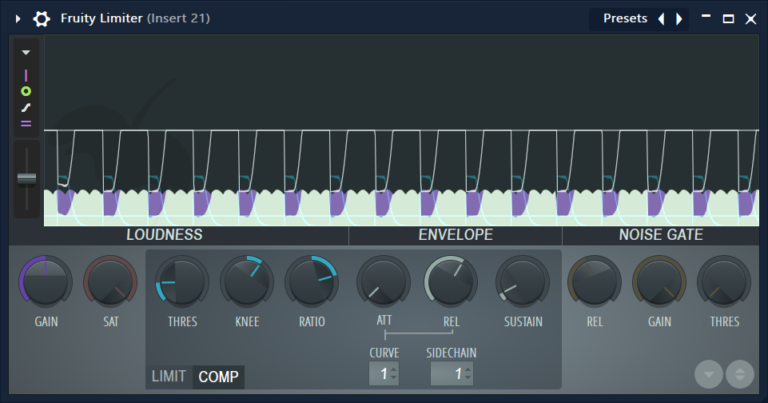768x403 pixels.
Task: Toggle the green circle display option
Action: click(26, 91)
